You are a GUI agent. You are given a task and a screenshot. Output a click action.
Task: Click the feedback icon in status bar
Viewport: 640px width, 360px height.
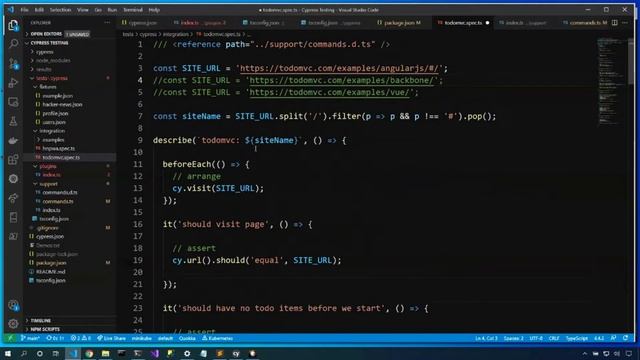(613, 338)
